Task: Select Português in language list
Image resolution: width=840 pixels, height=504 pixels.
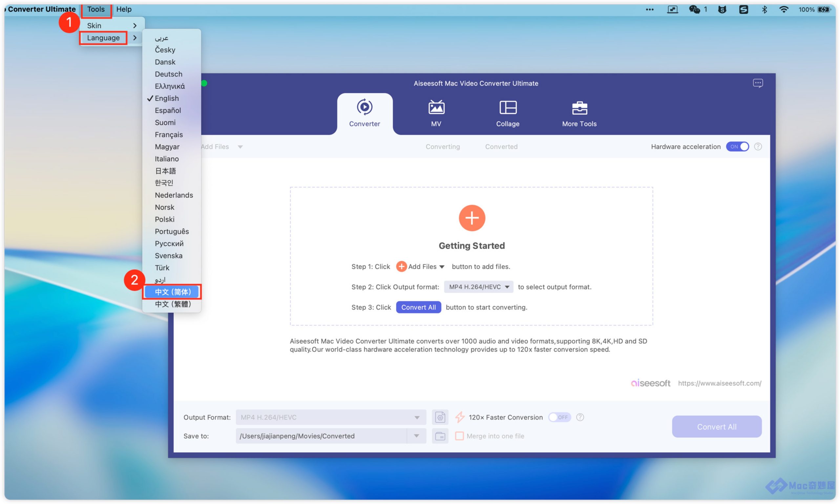Action: pyautogui.click(x=172, y=231)
